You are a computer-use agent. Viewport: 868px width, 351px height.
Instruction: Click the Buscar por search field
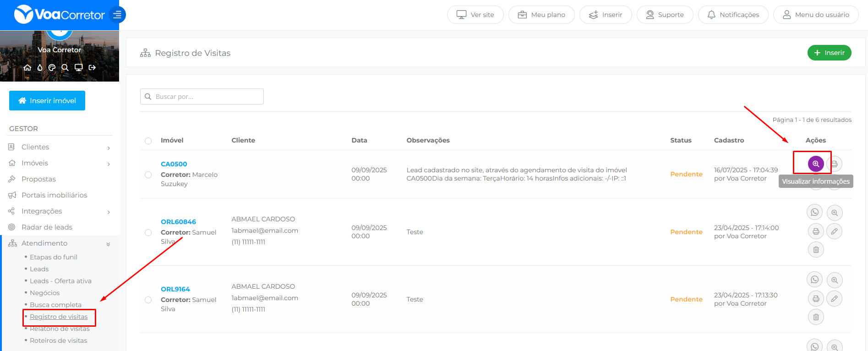click(202, 97)
